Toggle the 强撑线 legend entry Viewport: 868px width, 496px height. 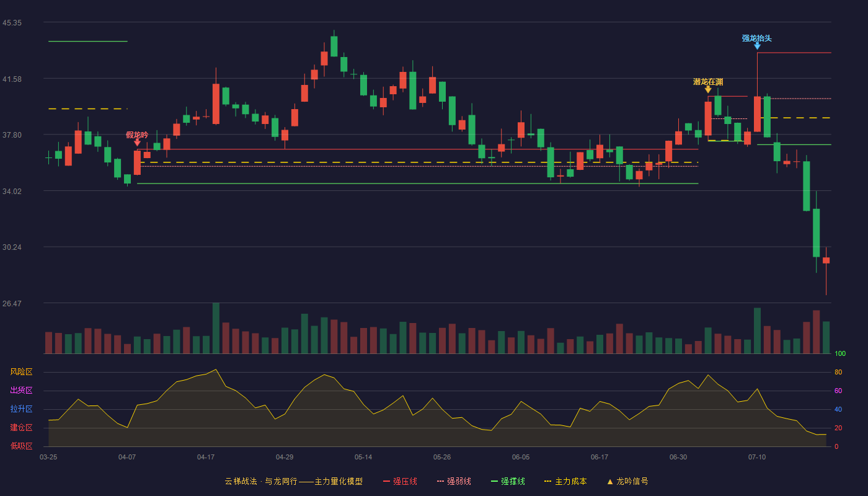coord(508,482)
